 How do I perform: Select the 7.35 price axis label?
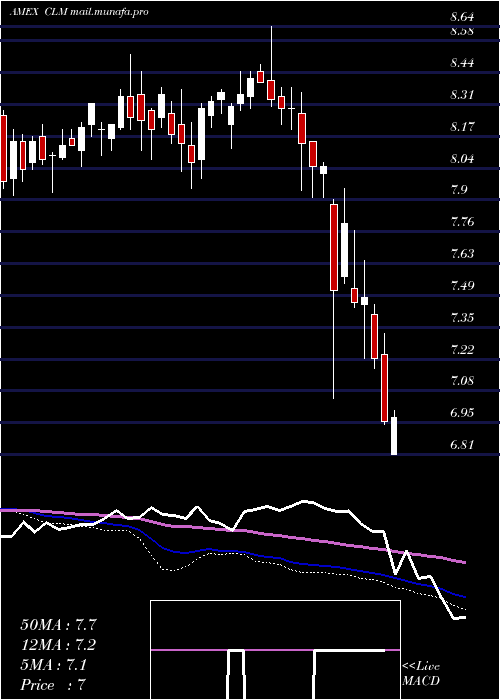(462, 318)
